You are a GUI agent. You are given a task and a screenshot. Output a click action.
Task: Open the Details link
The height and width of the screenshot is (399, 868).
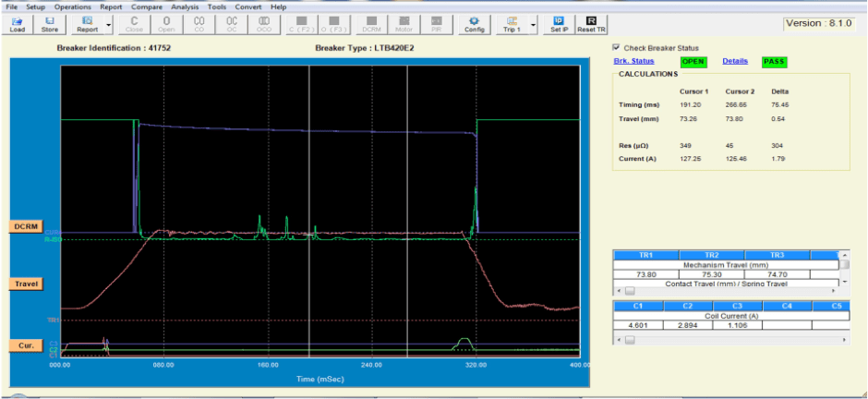click(x=735, y=62)
